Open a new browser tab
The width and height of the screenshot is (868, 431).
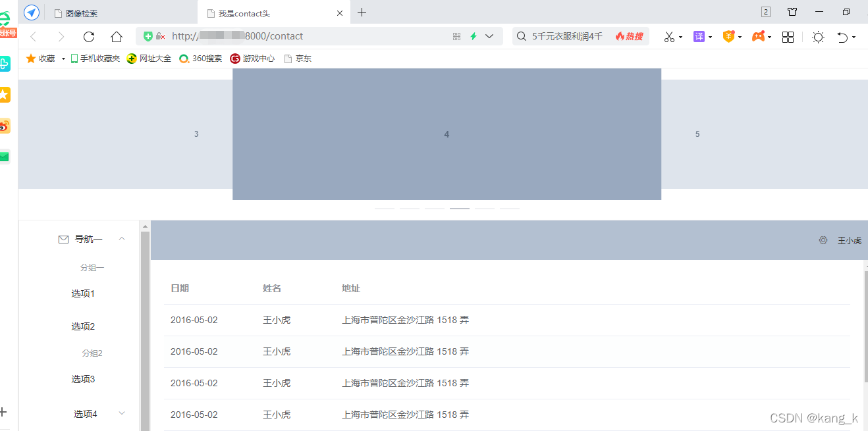[362, 13]
